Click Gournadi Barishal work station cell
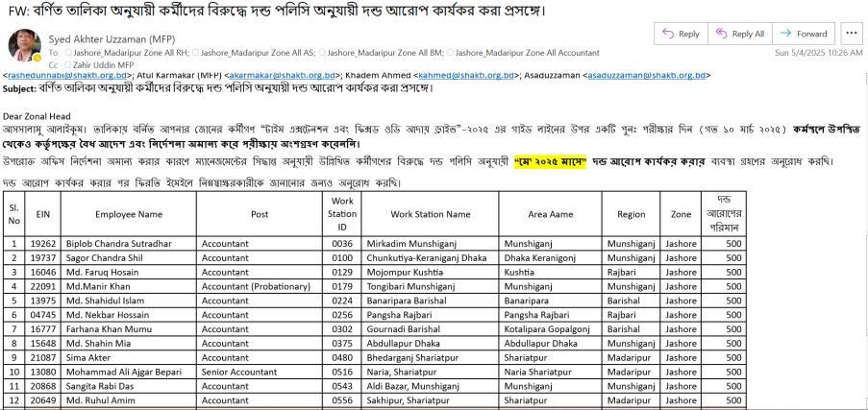868x410 pixels. [430, 329]
